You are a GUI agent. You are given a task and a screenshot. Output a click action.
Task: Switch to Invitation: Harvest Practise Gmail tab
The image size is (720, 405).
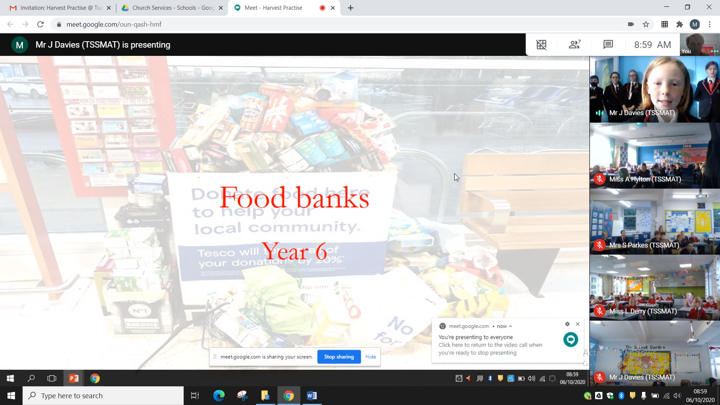59,8
